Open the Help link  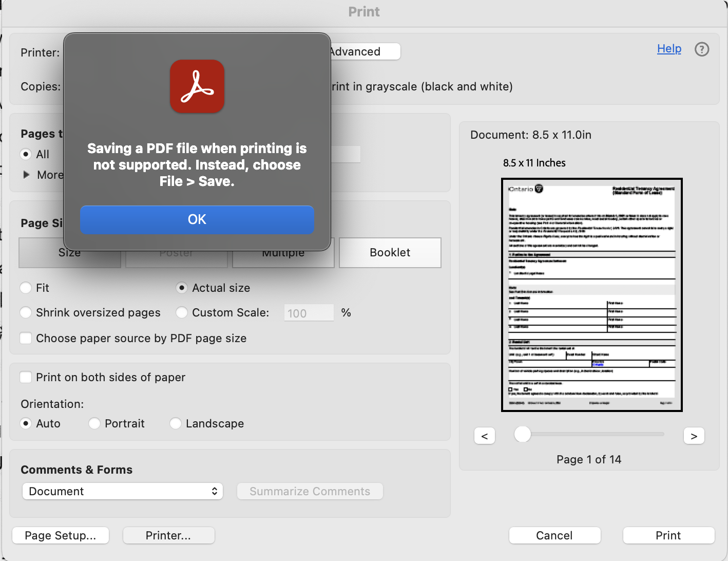pos(669,49)
